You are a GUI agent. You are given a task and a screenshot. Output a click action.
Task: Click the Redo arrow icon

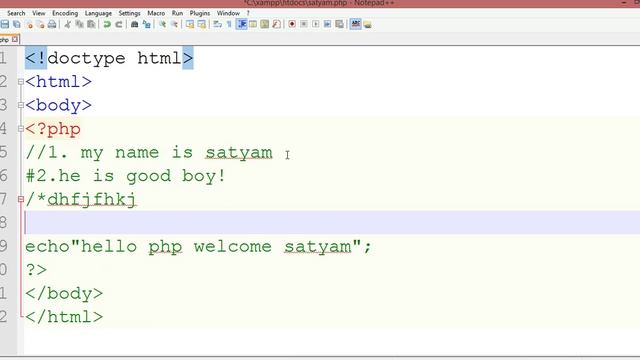click(119, 24)
